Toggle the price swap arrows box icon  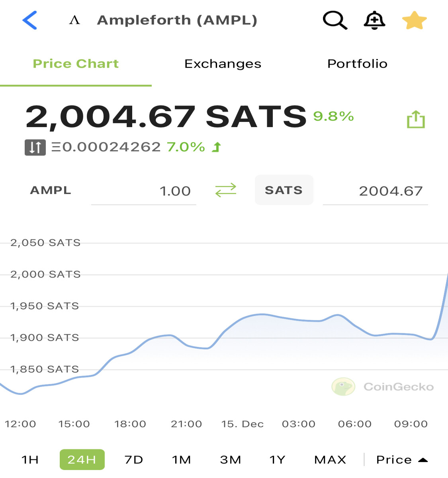pos(35,147)
